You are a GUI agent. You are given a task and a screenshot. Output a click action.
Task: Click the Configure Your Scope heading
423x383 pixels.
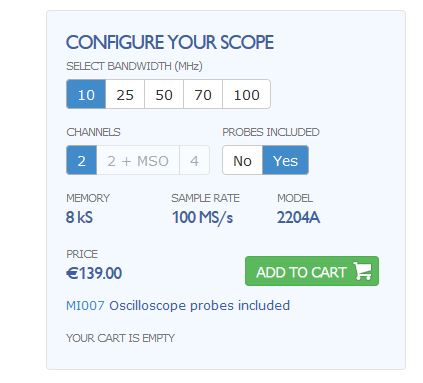[170, 42]
